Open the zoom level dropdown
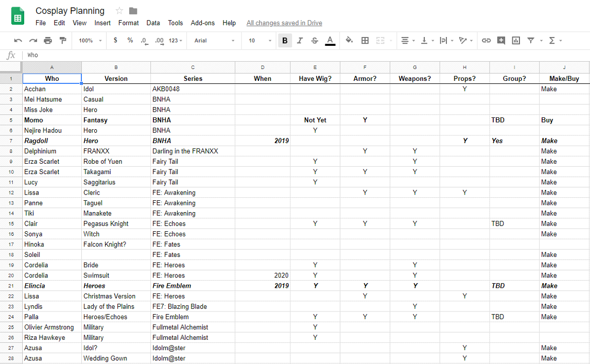Image resolution: width=590 pixels, height=364 pixels. pyautogui.click(x=89, y=40)
